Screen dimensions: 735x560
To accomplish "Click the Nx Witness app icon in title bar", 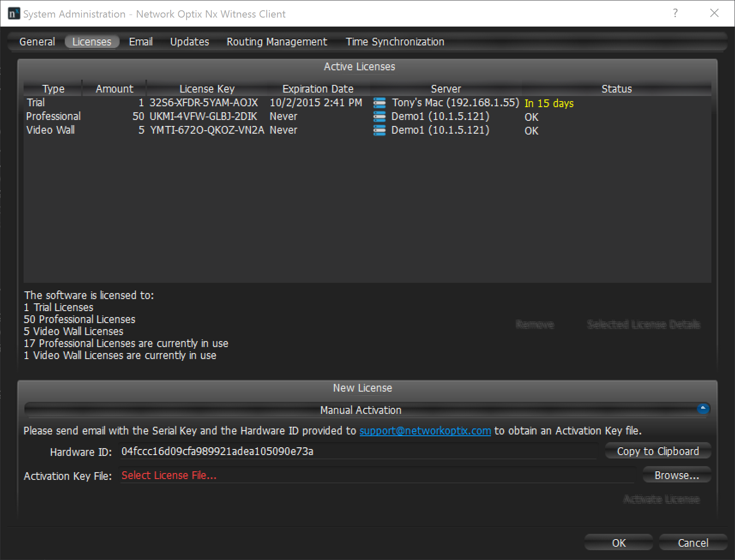I will pyautogui.click(x=14, y=14).
